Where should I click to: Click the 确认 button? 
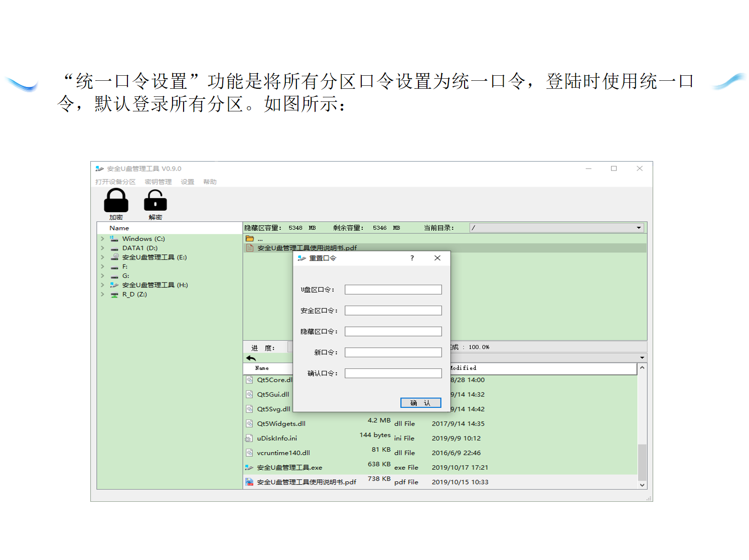(x=420, y=403)
